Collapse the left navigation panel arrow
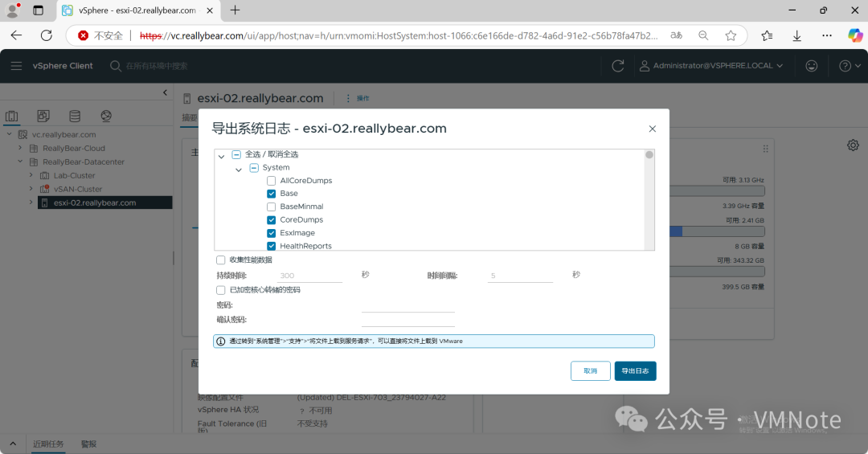 (x=165, y=92)
